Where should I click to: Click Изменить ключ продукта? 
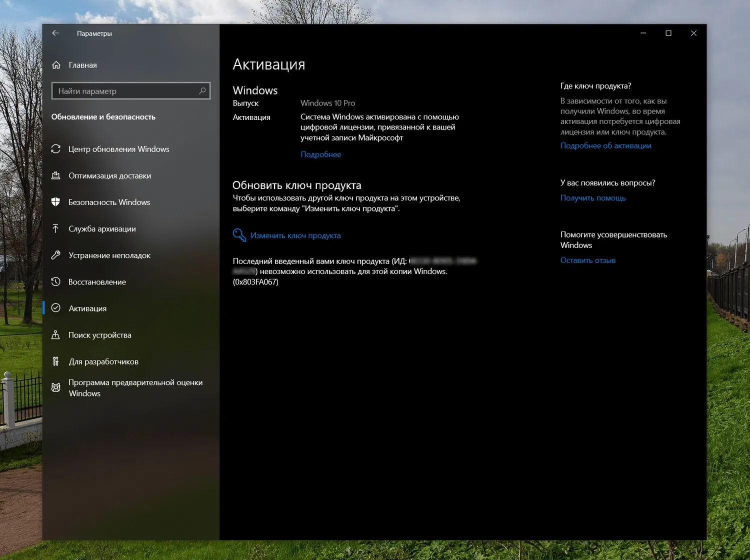coord(295,235)
